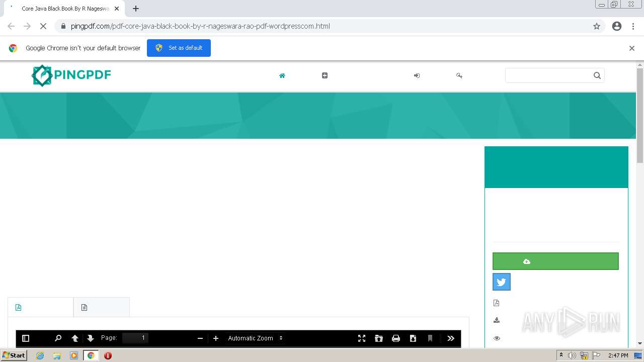Toggle the PDF viewer sidebar
Viewport: 644px width, 362px height.
[x=26, y=338]
